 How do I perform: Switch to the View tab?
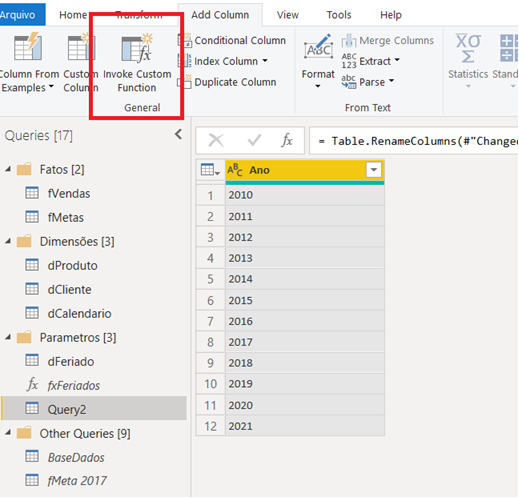tap(287, 15)
